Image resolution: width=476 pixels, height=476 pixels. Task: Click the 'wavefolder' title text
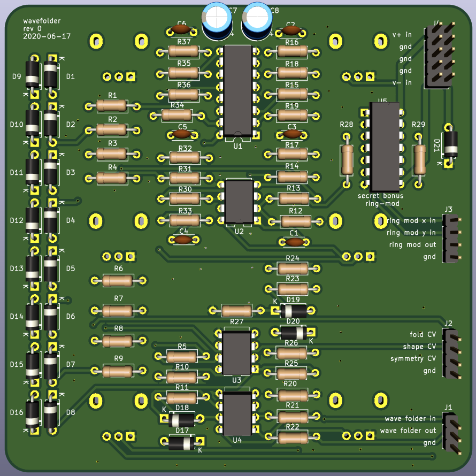coord(42,21)
